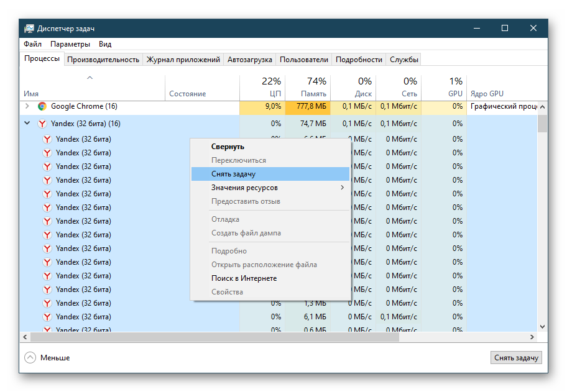Click the circular arrow icon beside Меньше
Image resolution: width=567 pixels, height=392 pixels.
click(x=30, y=358)
